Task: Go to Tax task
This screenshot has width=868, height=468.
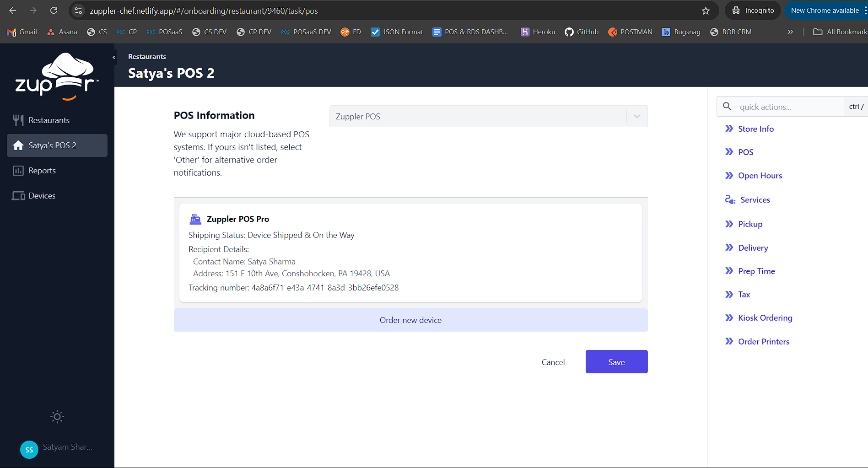Action: [738, 295]
